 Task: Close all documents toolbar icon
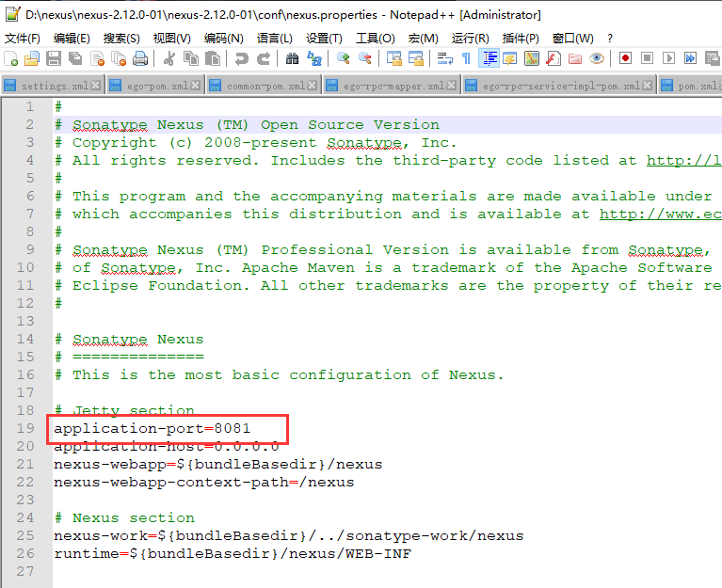point(119,58)
